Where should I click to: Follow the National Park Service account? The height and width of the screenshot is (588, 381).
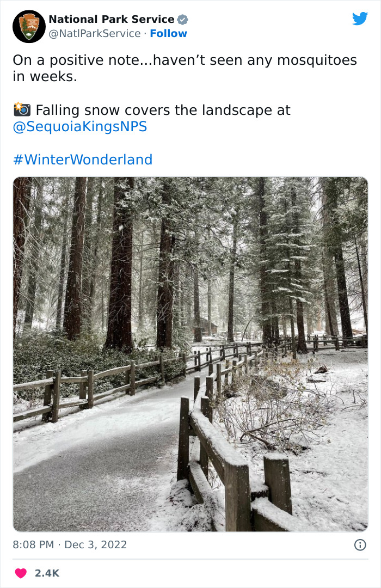click(x=168, y=33)
